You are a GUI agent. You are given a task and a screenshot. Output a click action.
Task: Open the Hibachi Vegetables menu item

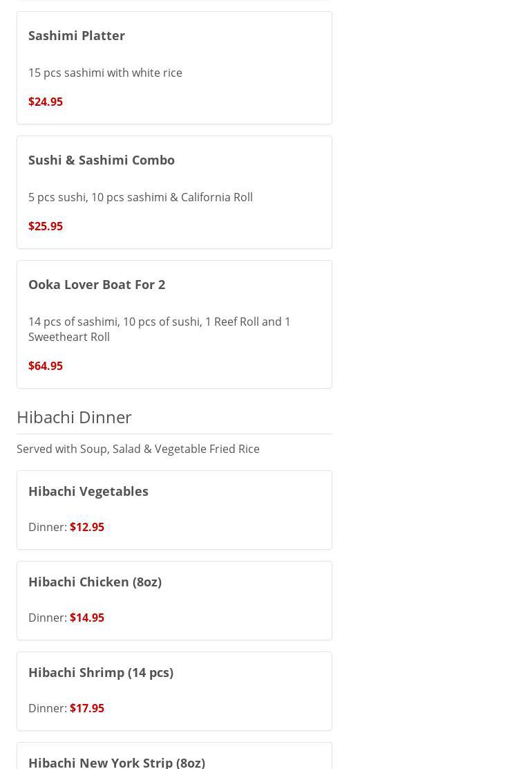(88, 491)
